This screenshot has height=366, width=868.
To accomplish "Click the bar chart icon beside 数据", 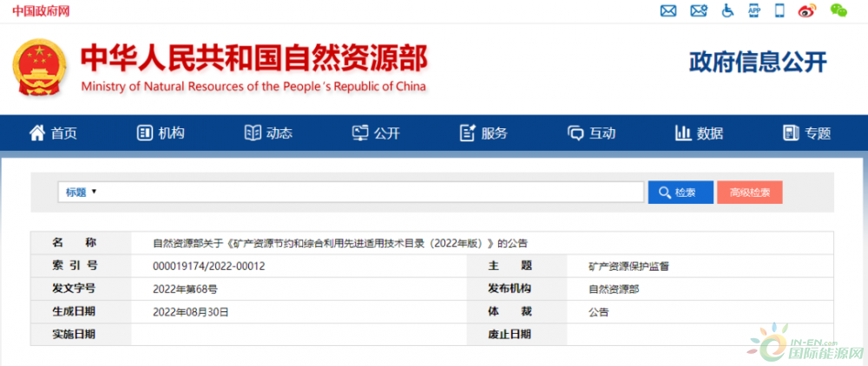I will tap(683, 133).
